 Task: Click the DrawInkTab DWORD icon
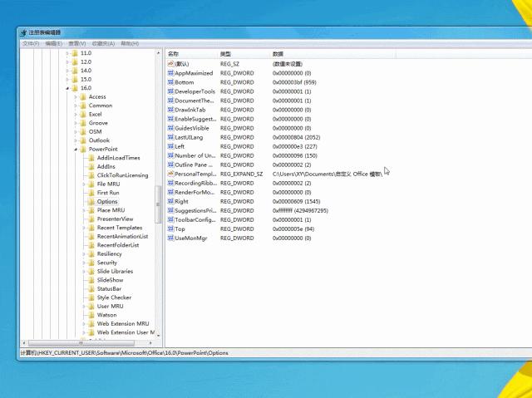[x=170, y=110]
